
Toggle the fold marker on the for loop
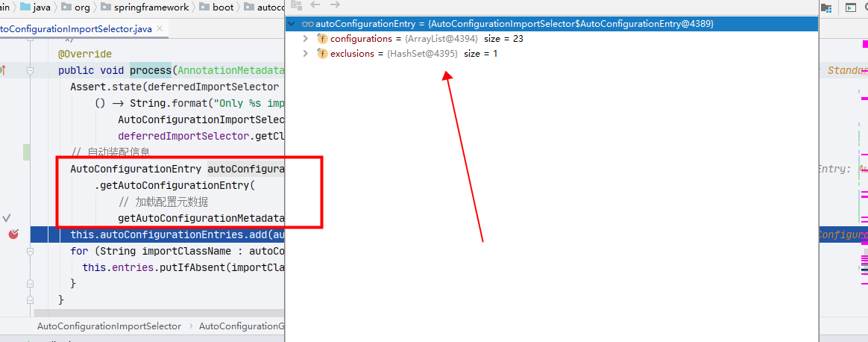[31, 252]
